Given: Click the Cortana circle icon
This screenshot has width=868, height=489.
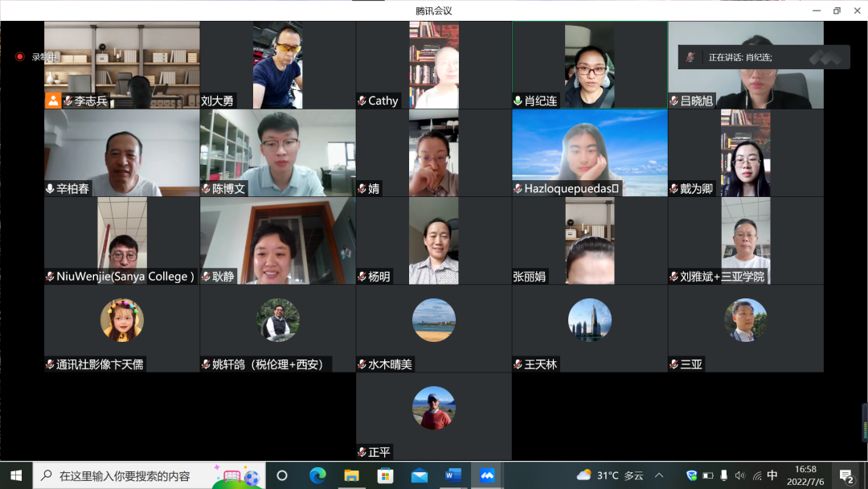Looking at the screenshot, I should click(x=282, y=475).
